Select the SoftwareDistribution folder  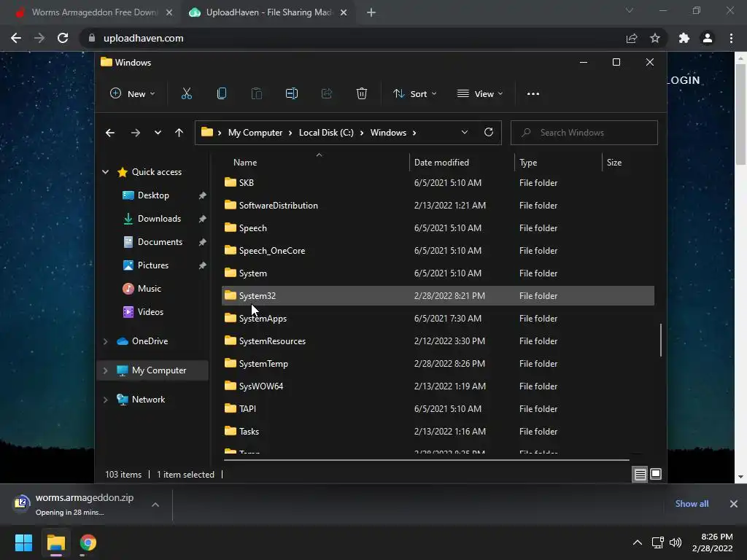click(x=438, y=205)
